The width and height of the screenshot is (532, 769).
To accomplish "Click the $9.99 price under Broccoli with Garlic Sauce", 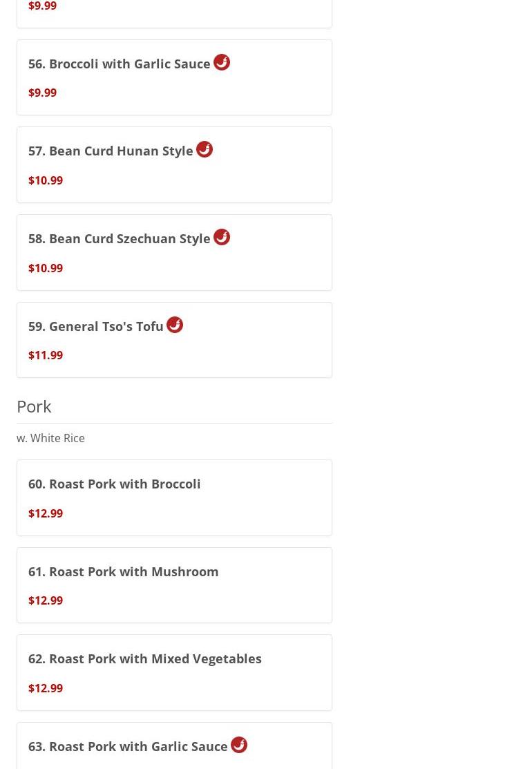I will 43,93.
